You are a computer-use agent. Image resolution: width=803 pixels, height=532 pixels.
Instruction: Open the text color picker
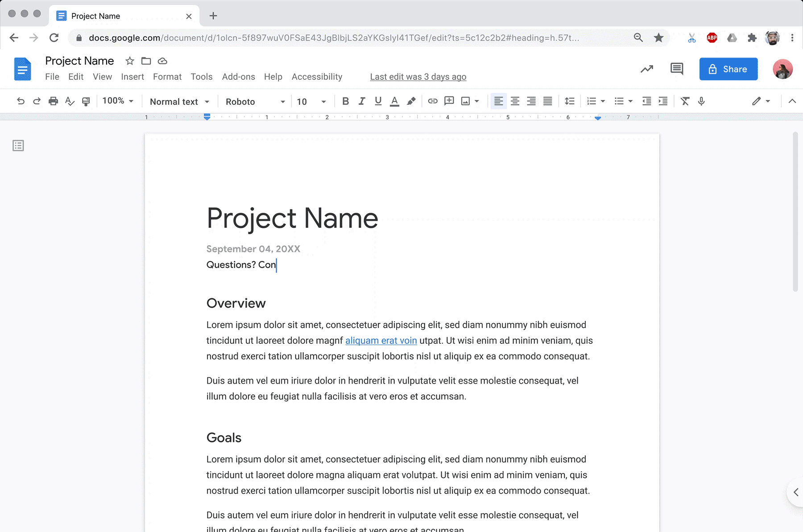394,101
